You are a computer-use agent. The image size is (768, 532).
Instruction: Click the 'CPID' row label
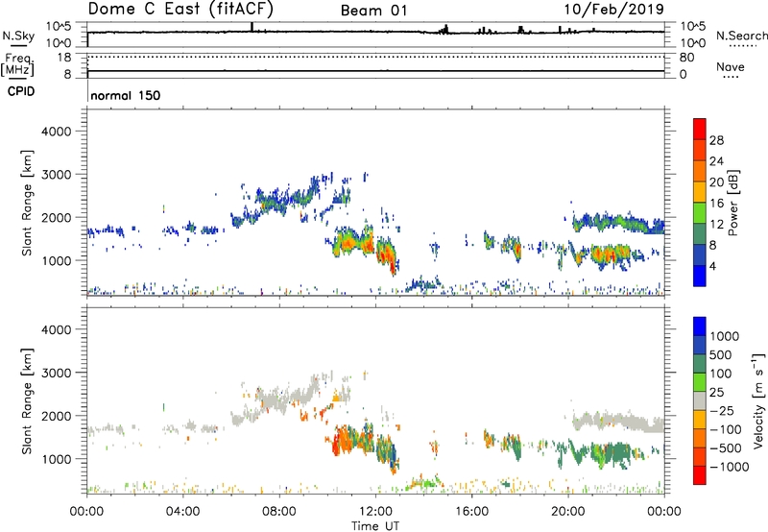(x=21, y=91)
